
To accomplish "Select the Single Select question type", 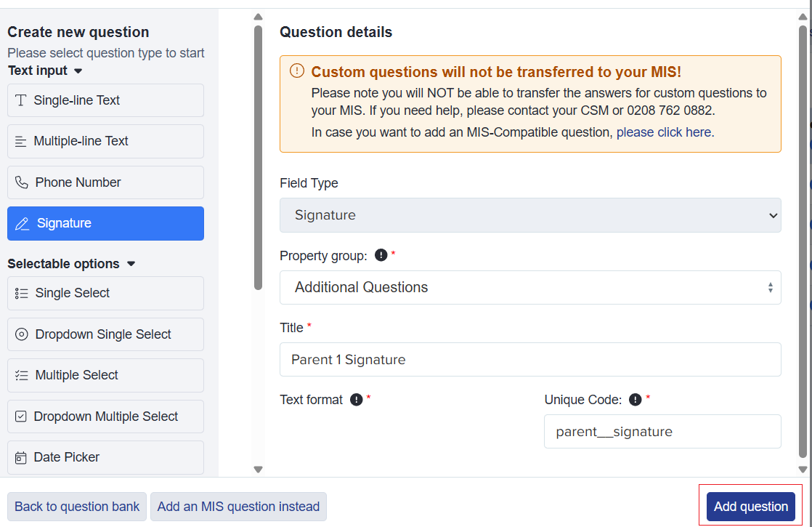I will (x=105, y=293).
